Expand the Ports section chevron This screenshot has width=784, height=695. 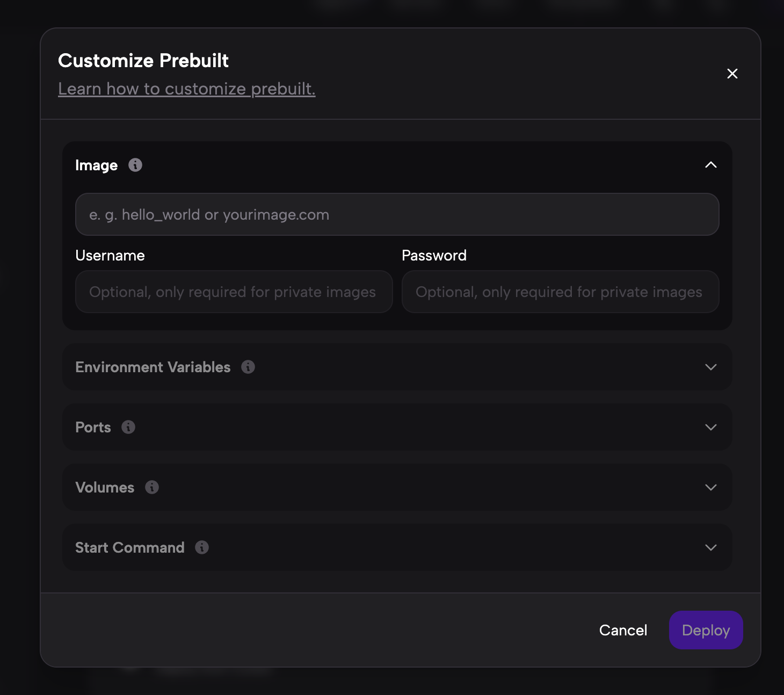tap(710, 427)
